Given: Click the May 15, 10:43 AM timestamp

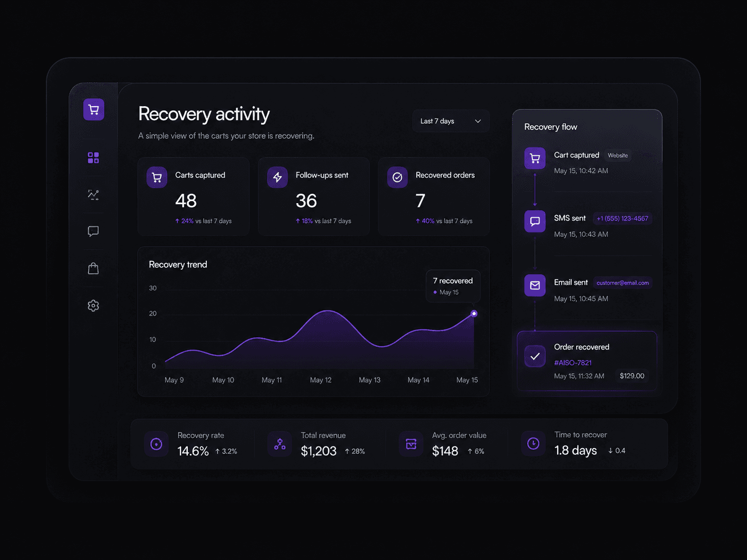Looking at the screenshot, I should point(581,234).
